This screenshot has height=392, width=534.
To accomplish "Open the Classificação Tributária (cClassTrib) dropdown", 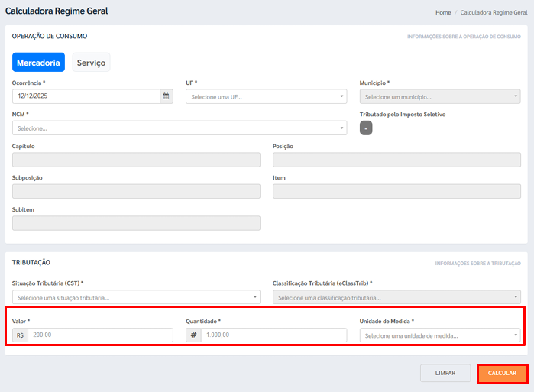I will pyautogui.click(x=396, y=297).
